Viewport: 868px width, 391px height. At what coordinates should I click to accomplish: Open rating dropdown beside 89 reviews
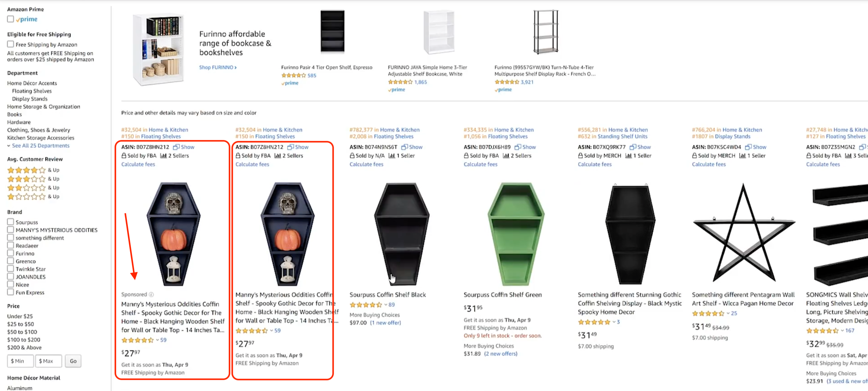(385, 305)
